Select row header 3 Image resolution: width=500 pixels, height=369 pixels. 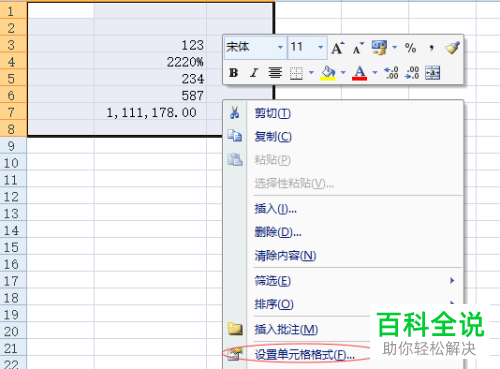13,45
